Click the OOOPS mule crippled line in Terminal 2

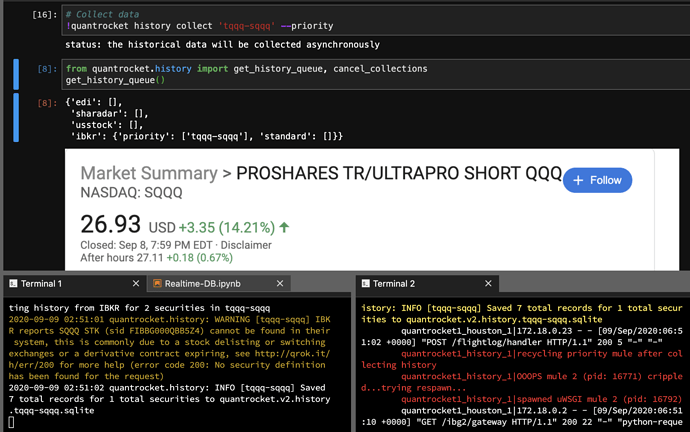point(522,382)
